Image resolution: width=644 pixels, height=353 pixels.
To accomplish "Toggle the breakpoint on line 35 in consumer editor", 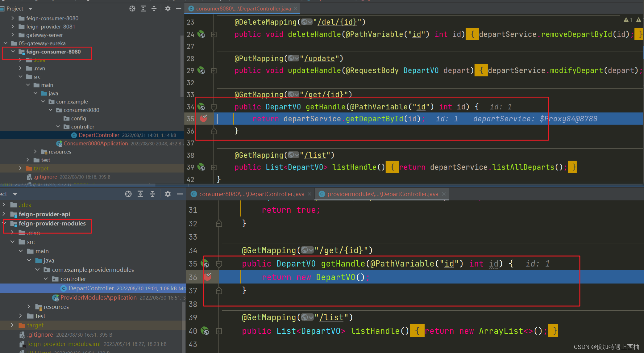I will click(204, 118).
